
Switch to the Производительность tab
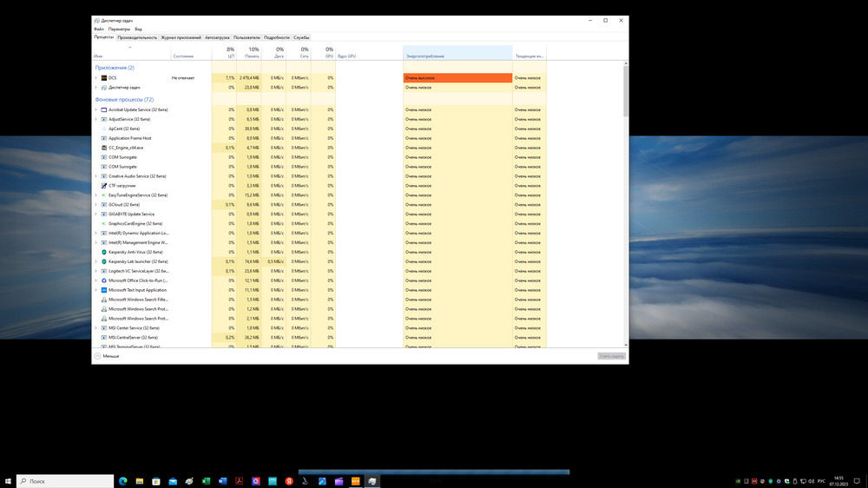(137, 37)
